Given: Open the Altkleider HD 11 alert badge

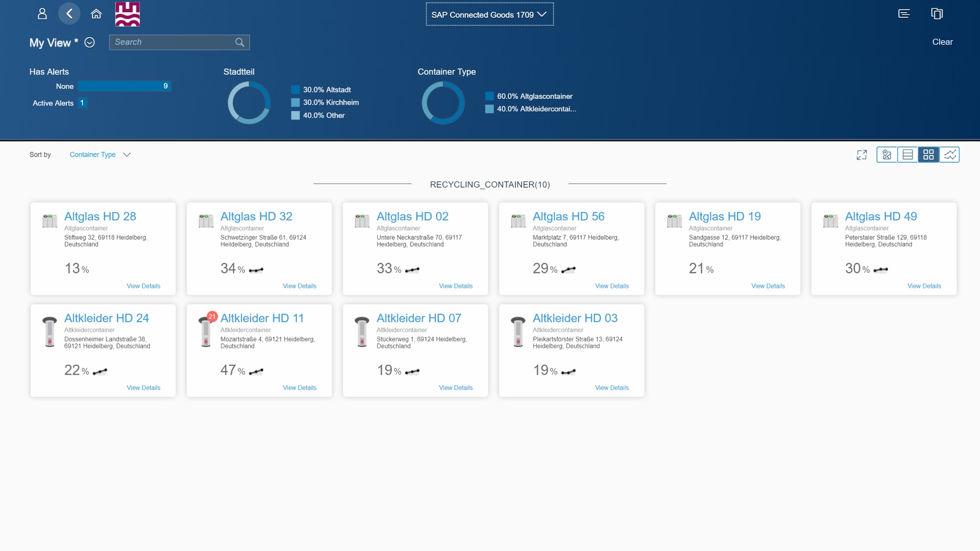Looking at the screenshot, I should click(x=212, y=316).
